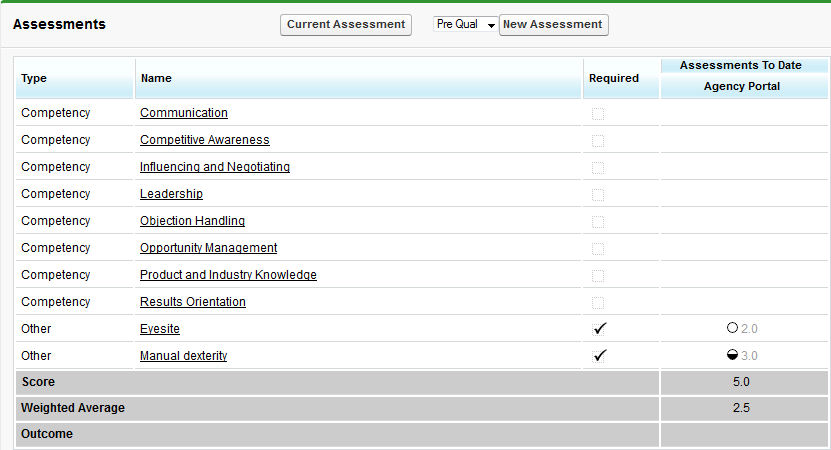Open the Manual dexterity assessment link
This screenshot has height=450, width=831.
(183, 356)
